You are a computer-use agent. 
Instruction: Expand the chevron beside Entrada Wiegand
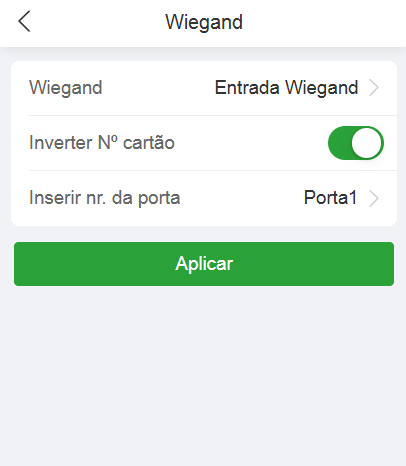[374, 88]
